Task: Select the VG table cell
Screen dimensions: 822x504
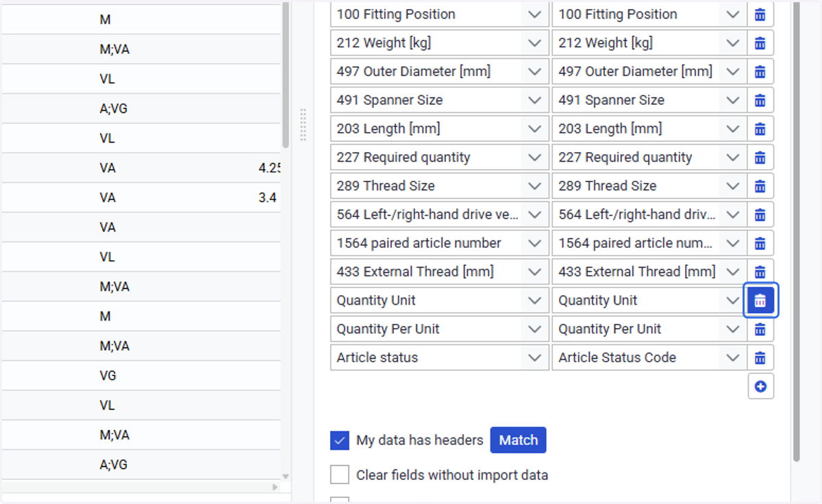Action: coord(108,375)
